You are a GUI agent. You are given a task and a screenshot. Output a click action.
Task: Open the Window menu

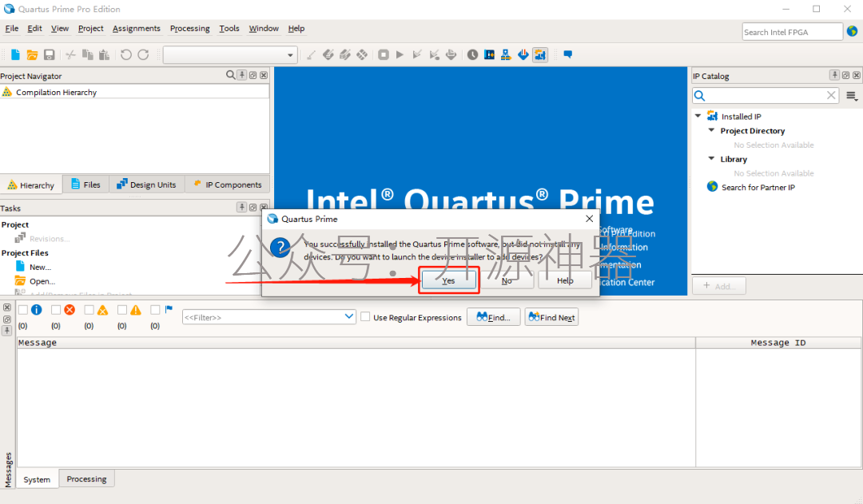click(264, 29)
